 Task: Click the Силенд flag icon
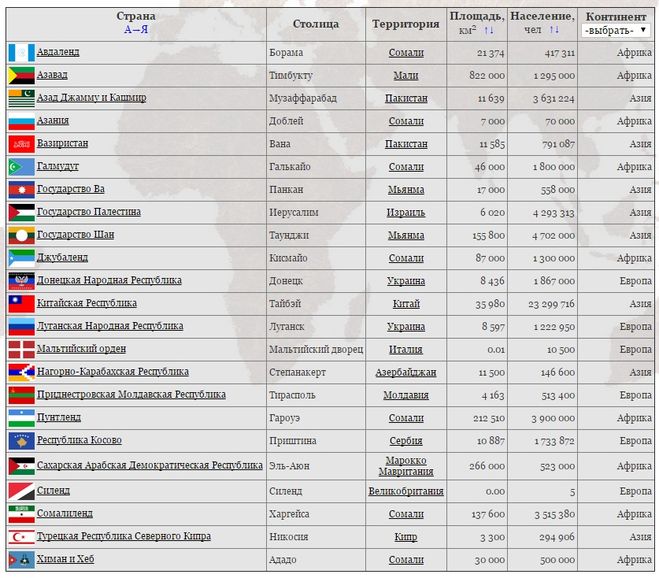coord(20,491)
